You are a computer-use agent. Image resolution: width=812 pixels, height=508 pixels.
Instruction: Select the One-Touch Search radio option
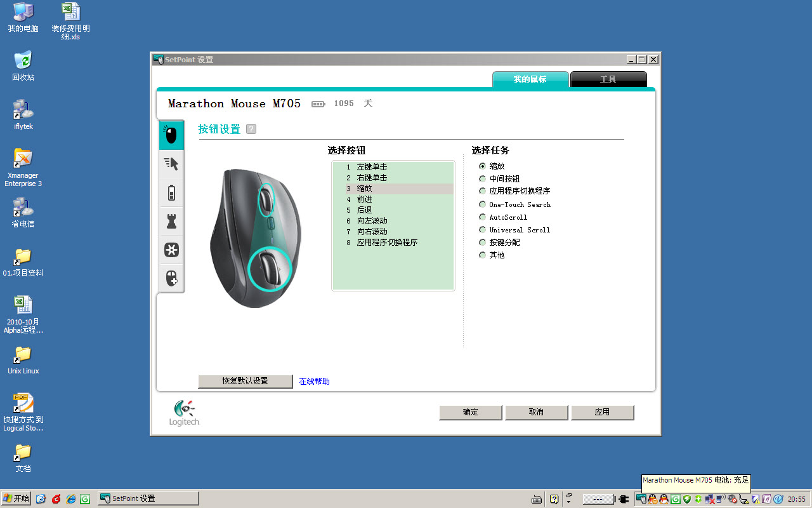click(482, 204)
